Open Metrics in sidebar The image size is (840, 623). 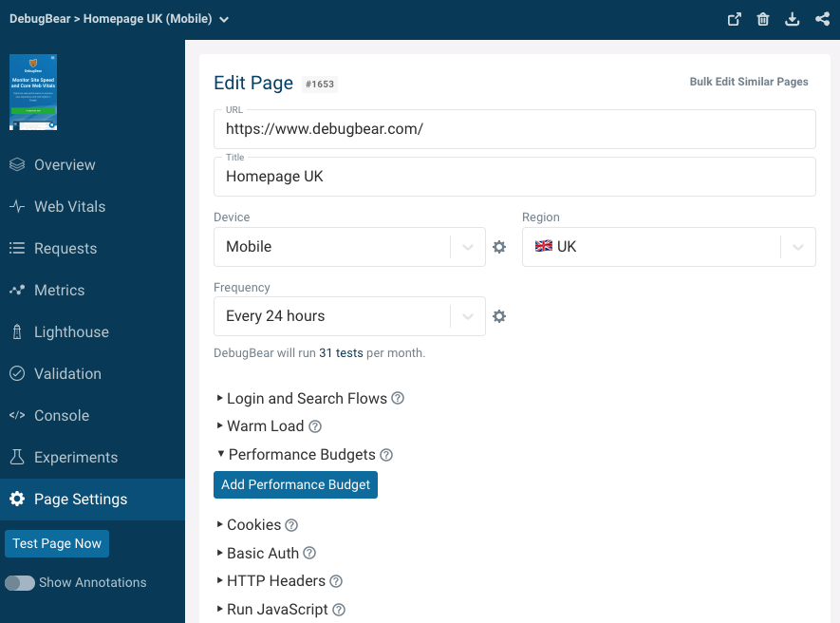point(92,290)
